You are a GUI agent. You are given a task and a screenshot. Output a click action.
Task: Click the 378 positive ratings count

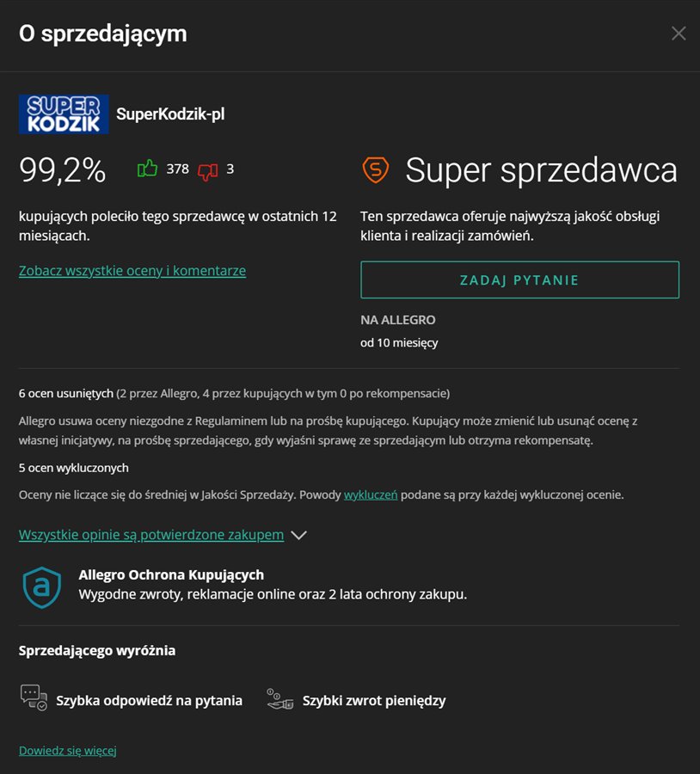click(x=178, y=169)
